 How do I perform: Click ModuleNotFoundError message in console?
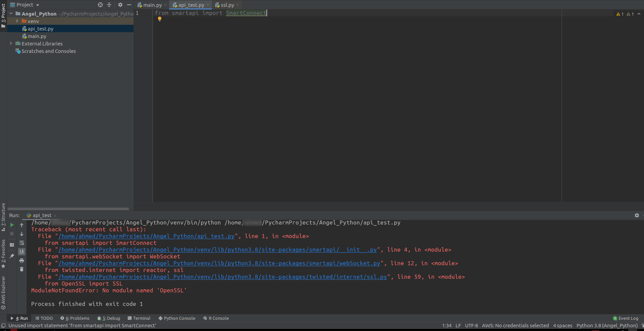tap(109, 290)
